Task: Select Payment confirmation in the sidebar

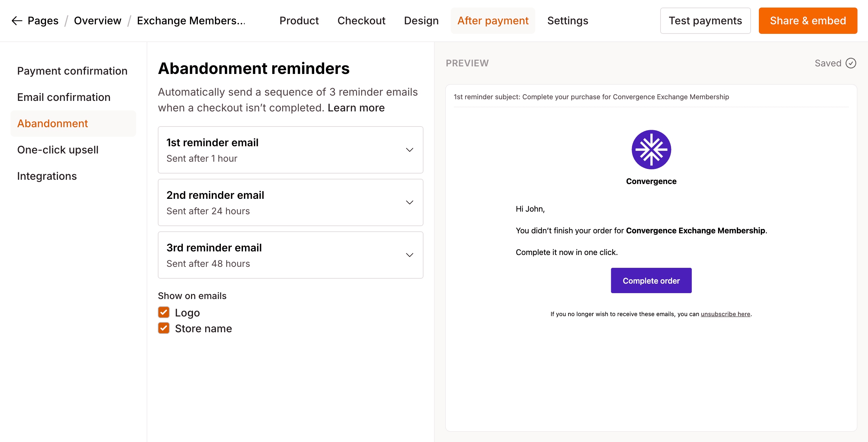Action: (x=72, y=71)
